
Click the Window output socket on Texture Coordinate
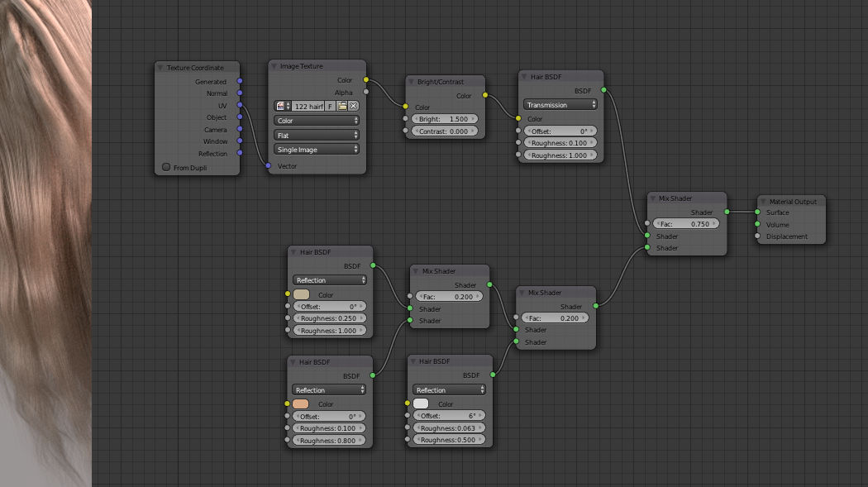pos(240,141)
